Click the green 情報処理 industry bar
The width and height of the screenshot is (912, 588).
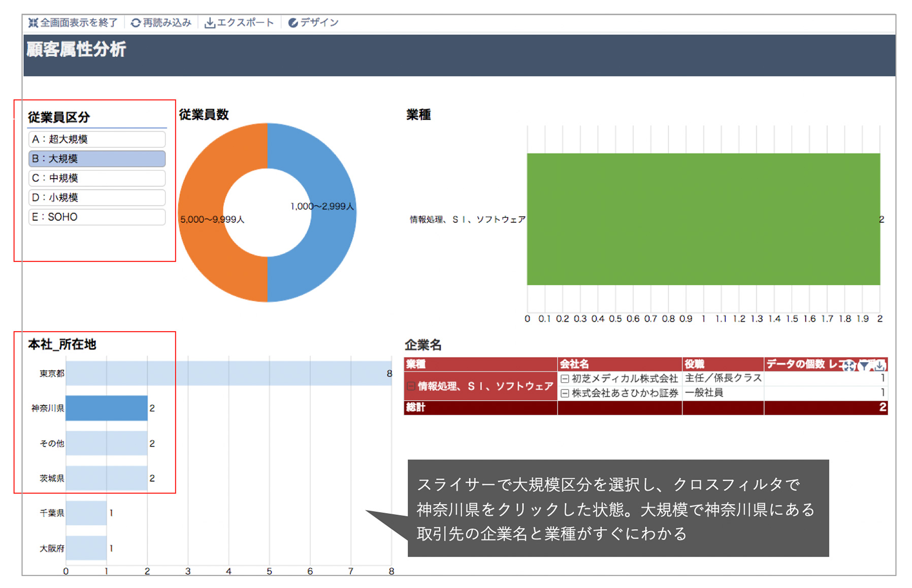tap(703, 219)
